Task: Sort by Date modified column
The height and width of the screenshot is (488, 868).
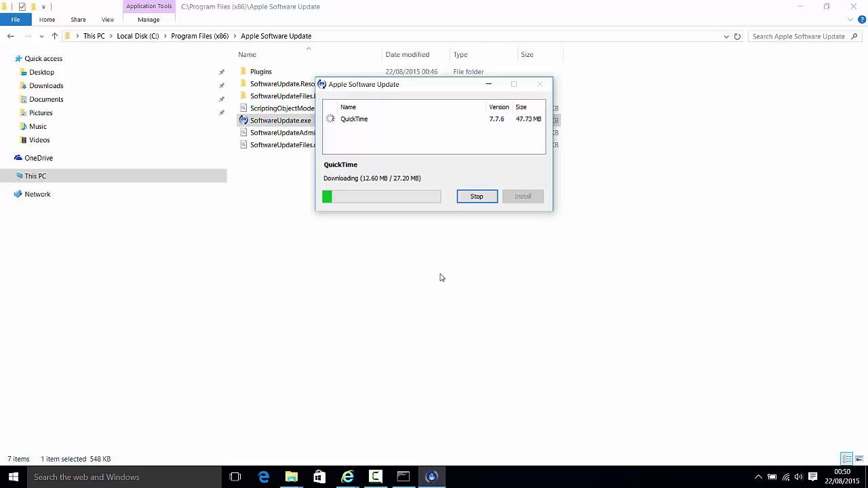Action: (407, 54)
